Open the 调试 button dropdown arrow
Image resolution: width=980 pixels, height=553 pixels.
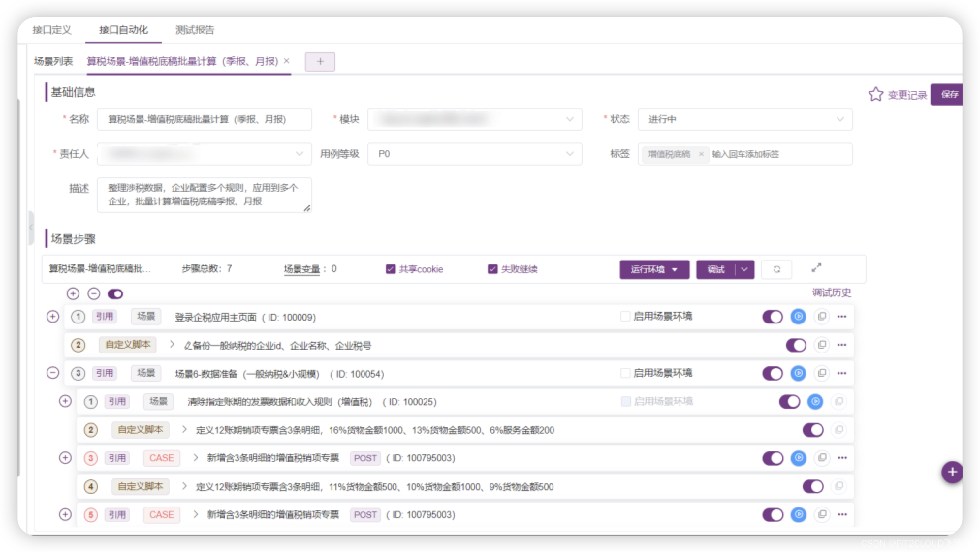tap(745, 269)
